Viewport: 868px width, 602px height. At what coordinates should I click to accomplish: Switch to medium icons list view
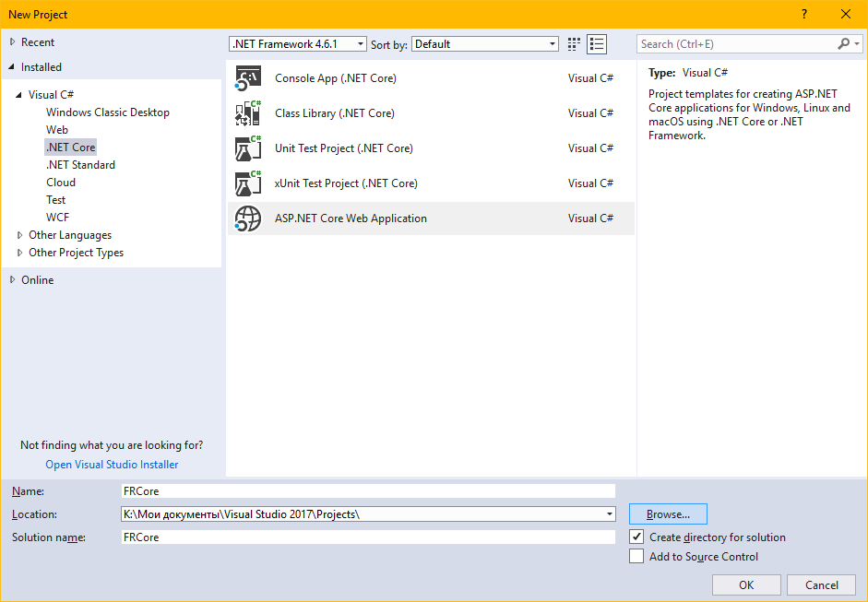coord(597,44)
